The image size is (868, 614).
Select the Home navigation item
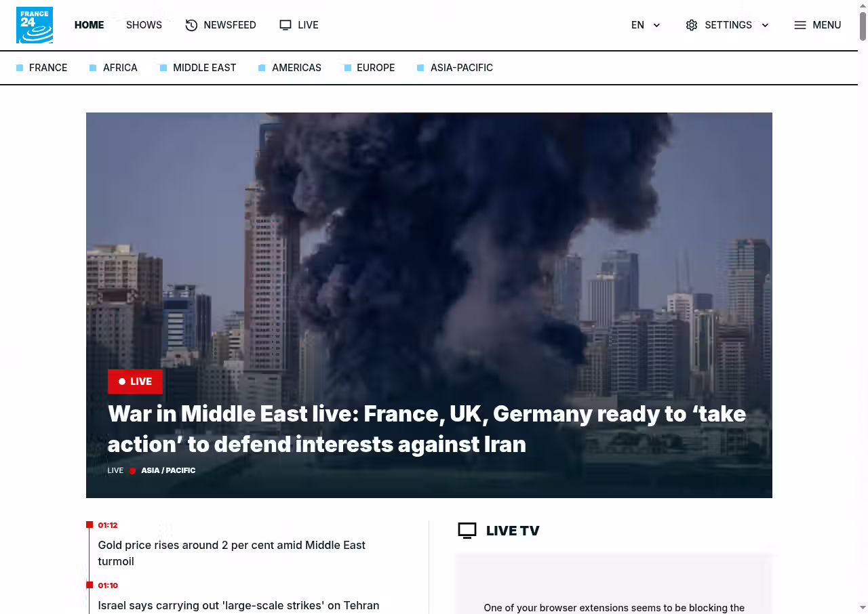[x=89, y=25]
